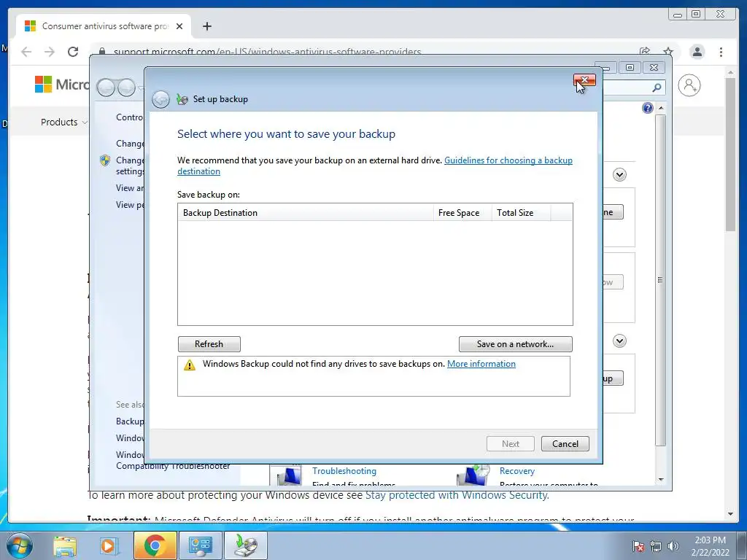The height and width of the screenshot is (560, 747).
Task: Open the Products dropdown menu
Action: point(64,122)
